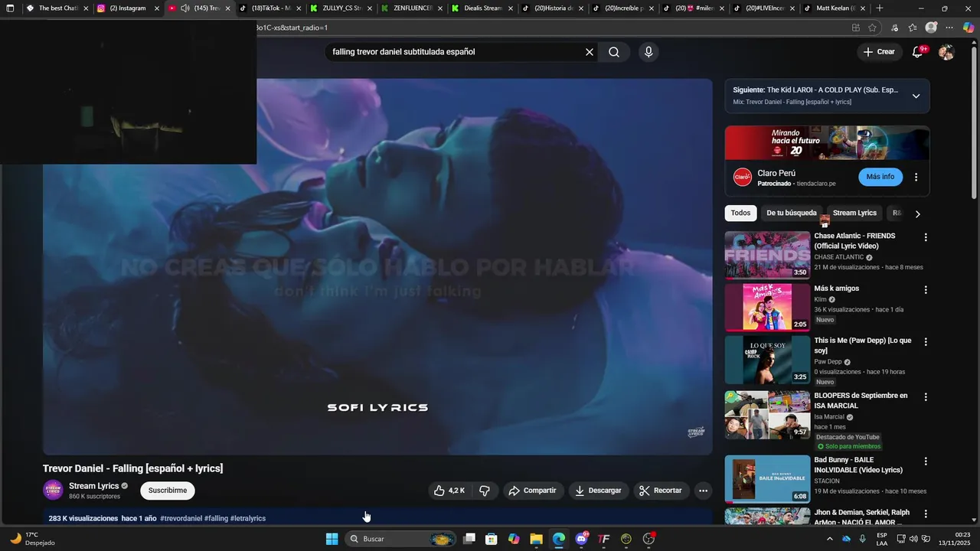Click the Descargar download button
Image resolution: width=980 pixels, height=551 pixels.
click(598, 491)
